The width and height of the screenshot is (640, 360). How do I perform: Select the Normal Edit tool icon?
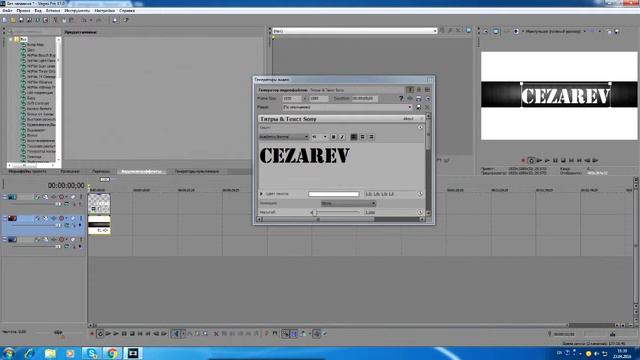(x=176, y=334)
